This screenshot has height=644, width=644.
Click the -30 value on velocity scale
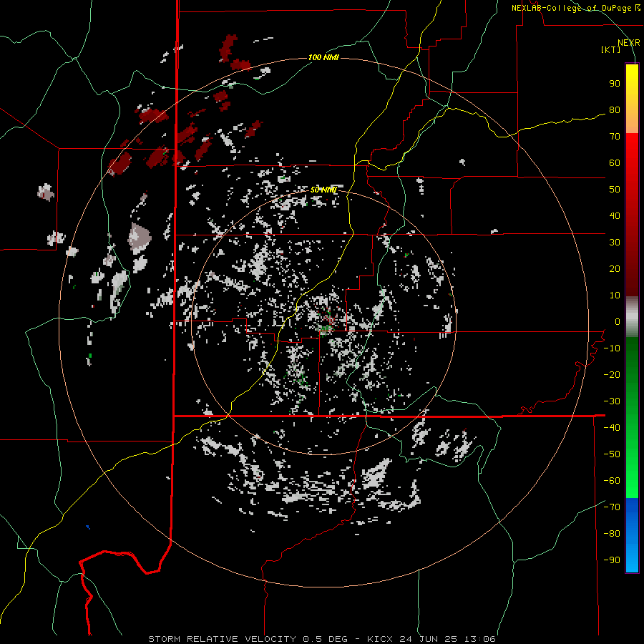click(x=612, y=401)
